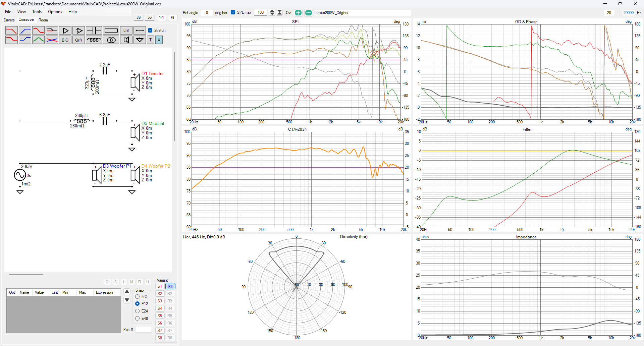Add a ground symbol component
644x346 pixels.
(x=140, y=40)
